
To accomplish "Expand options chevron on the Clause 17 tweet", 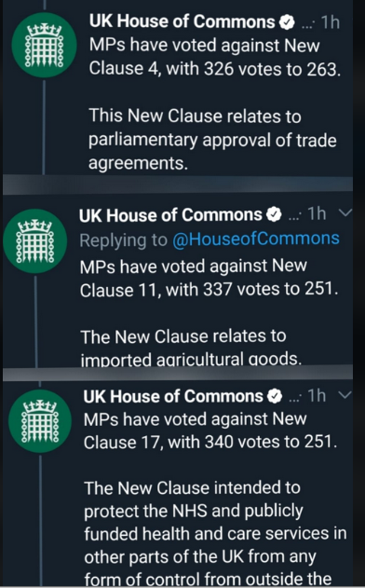I will click(345, 394).
